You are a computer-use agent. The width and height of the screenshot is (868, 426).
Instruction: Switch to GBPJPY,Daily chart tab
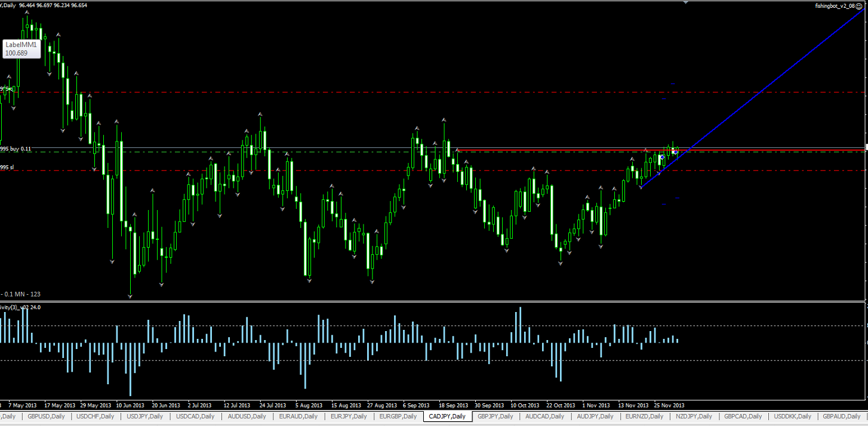[x=496, y=416]
